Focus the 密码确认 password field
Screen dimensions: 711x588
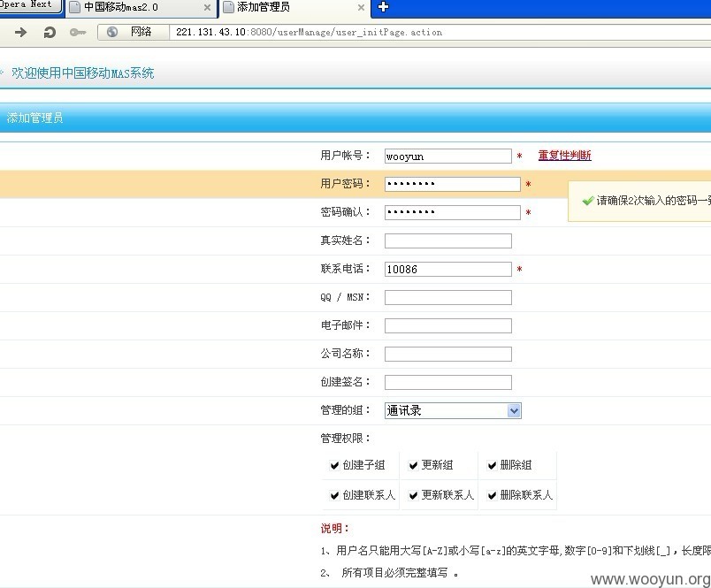tap(453, 212)
